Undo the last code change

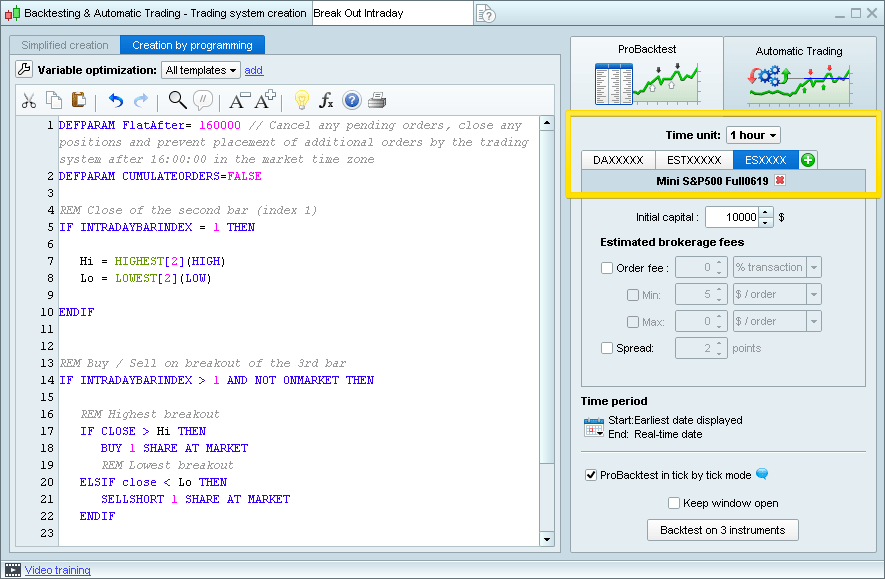point(118,100)
